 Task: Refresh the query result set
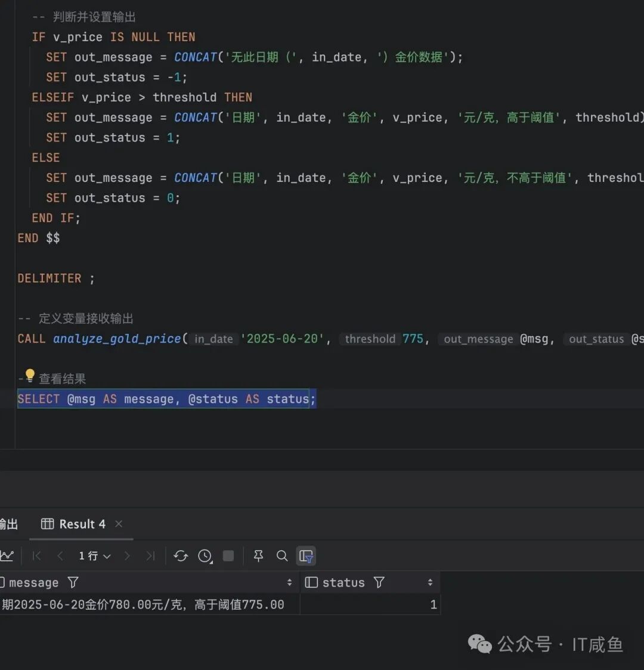pos(181,555)
